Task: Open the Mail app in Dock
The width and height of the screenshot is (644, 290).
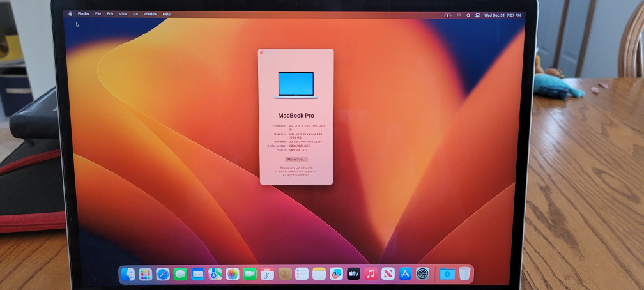Action: [198, 274]
